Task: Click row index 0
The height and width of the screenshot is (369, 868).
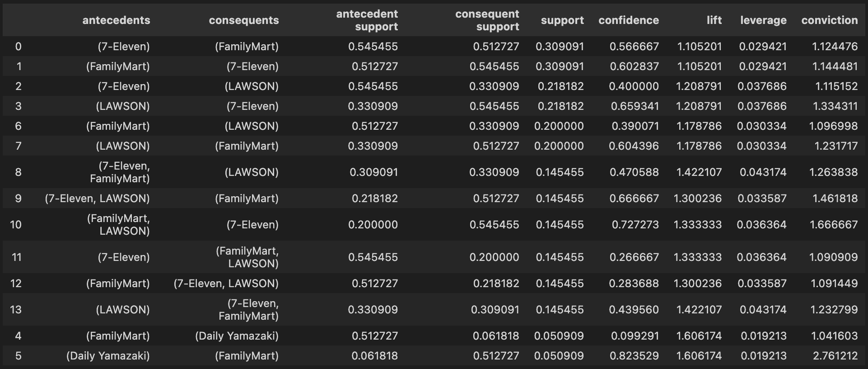Action: [x=18, y=47]
